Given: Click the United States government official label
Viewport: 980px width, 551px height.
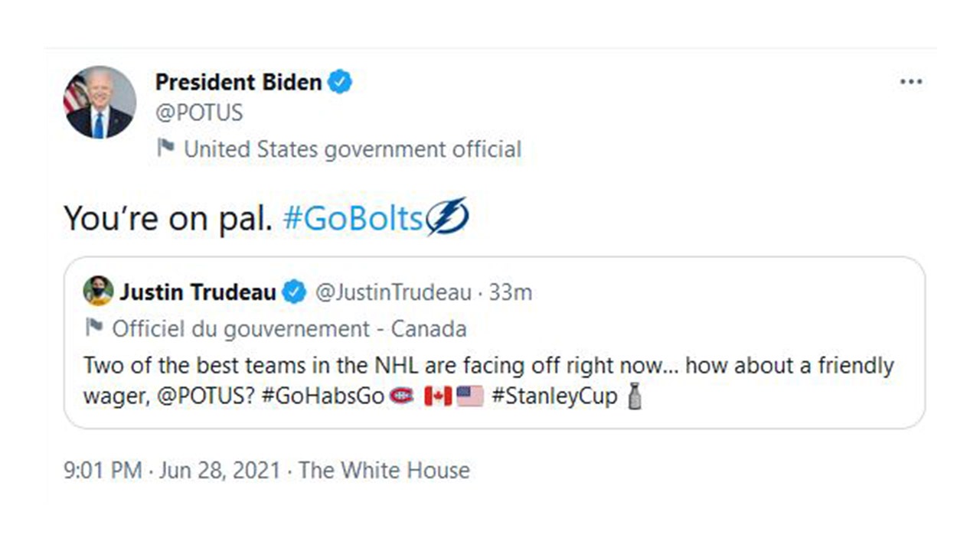Looking at the screenshot, I should (x=352, y=148).
